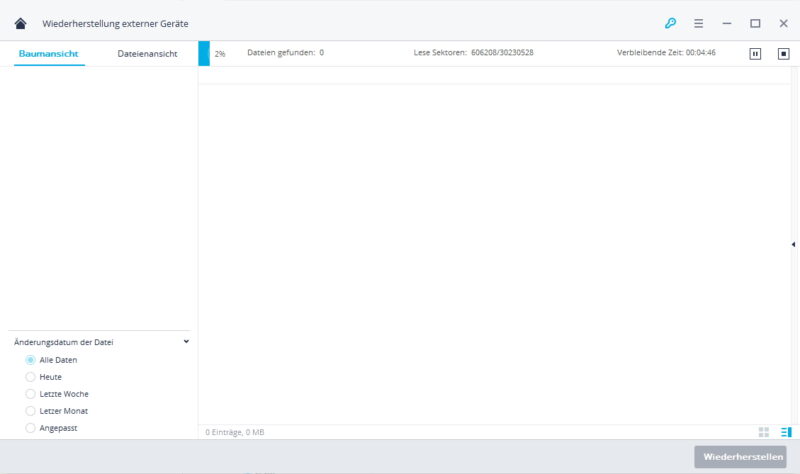This screenshot has height=474, width=800.
Task: Close the recovery application
Action: tap(784, 23)
